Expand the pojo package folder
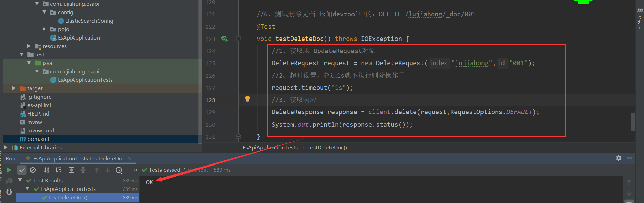 click(x=44, y=29)
